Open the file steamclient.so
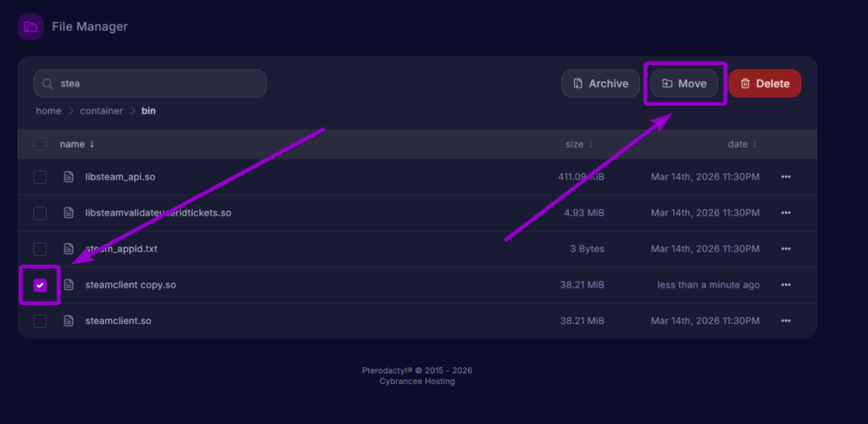This screenshot has width=868, height=424. click(118, 321)
